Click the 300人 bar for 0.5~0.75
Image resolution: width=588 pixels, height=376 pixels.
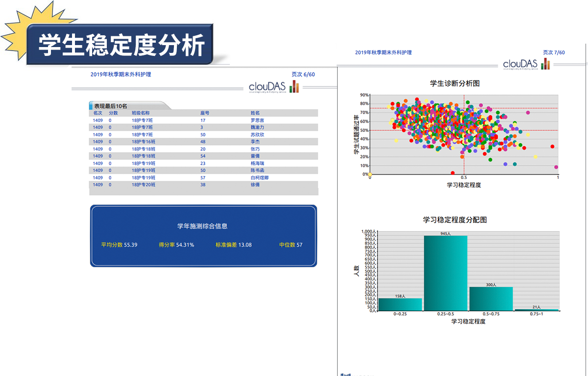[x=491, y=299]
